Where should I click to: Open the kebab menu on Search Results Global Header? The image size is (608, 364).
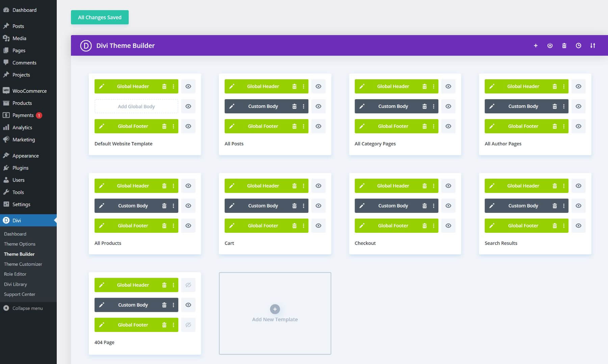(563, 186)
